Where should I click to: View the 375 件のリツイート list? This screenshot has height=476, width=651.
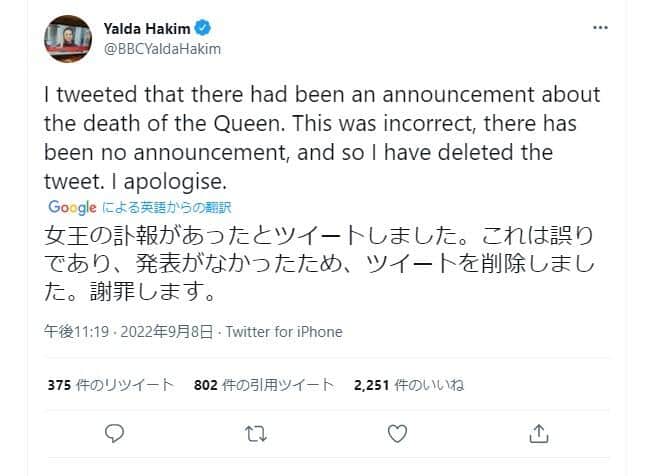click(x=109, y=385)
